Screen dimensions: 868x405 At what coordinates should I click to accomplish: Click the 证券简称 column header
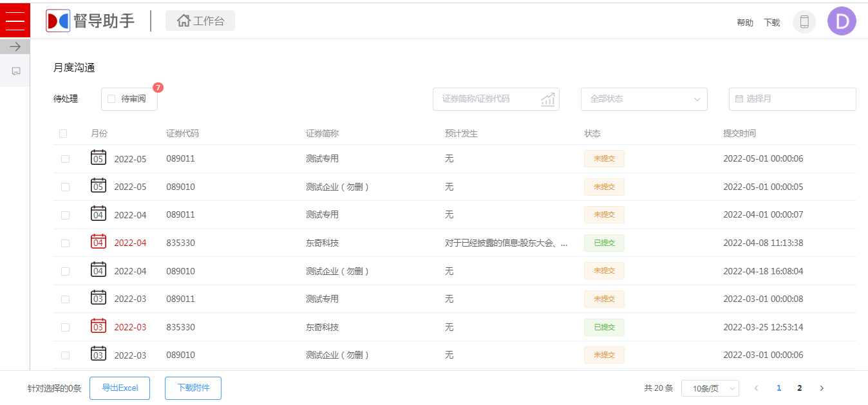[x=322, y=133]
